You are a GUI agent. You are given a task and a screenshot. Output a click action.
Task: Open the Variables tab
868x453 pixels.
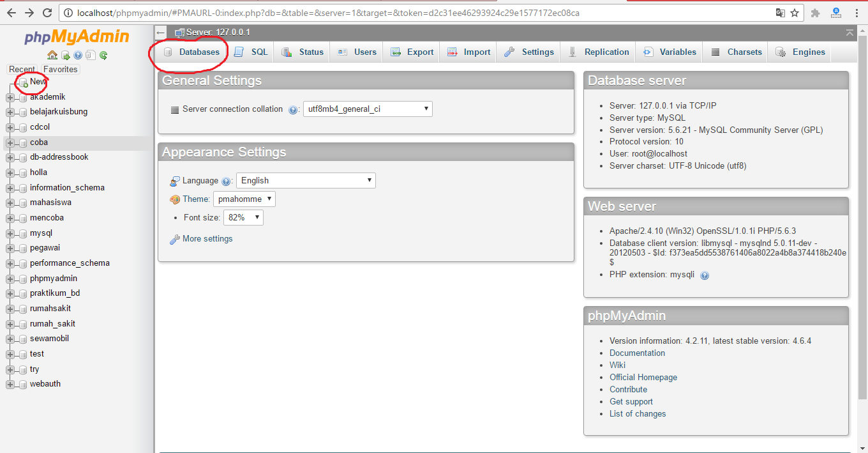point(670,52)
